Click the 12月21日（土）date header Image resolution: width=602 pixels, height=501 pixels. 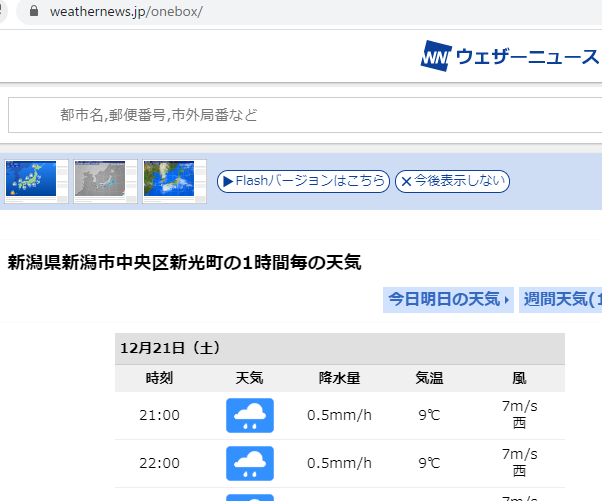coord(340,349)
